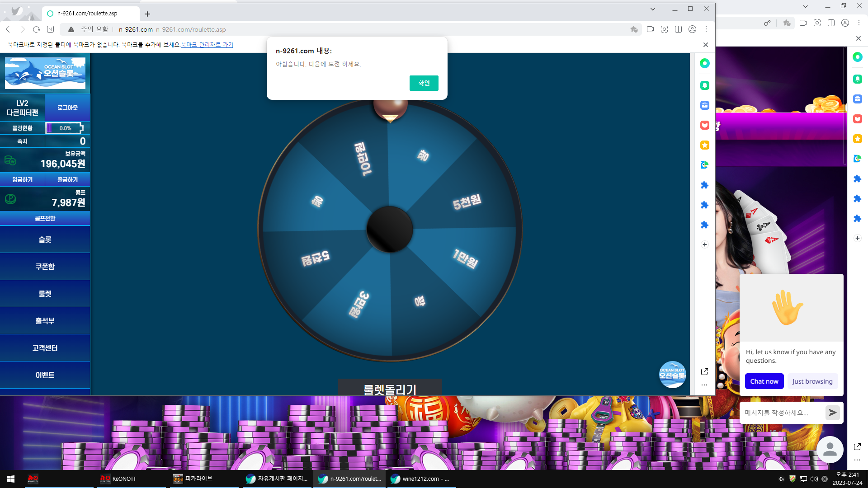This screenshot has width=868, height=488.
Task: Open the tab list dropdown chevron
Action: tap(652, 9)
